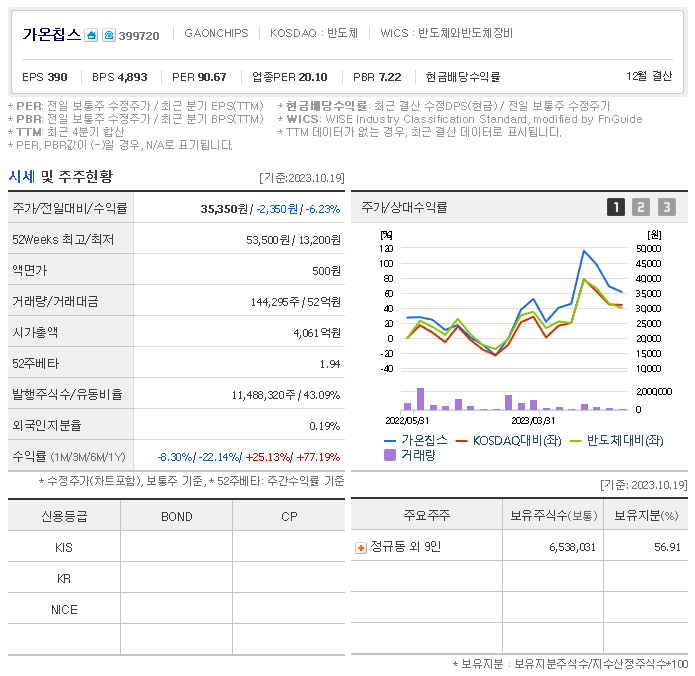This screenshot has width=695, height=676.
Task: Click the BOND column header
Action: [x=176, y=516]
